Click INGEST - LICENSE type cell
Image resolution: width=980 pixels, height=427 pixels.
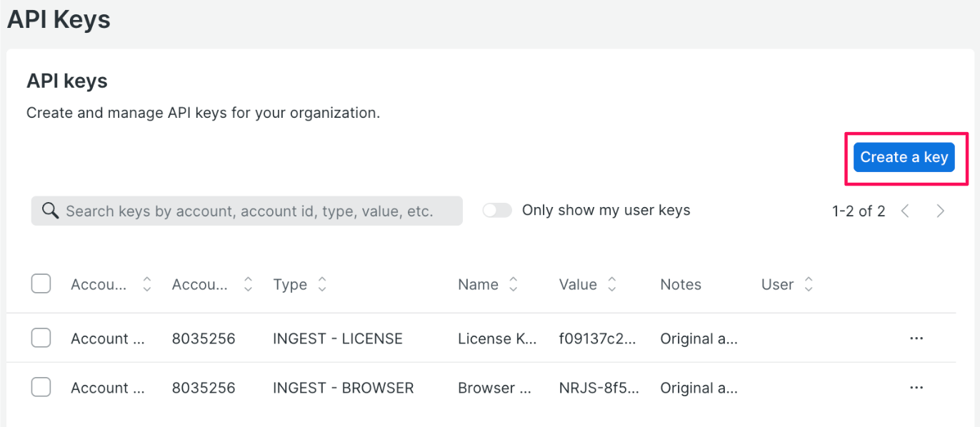click(338, 338)
